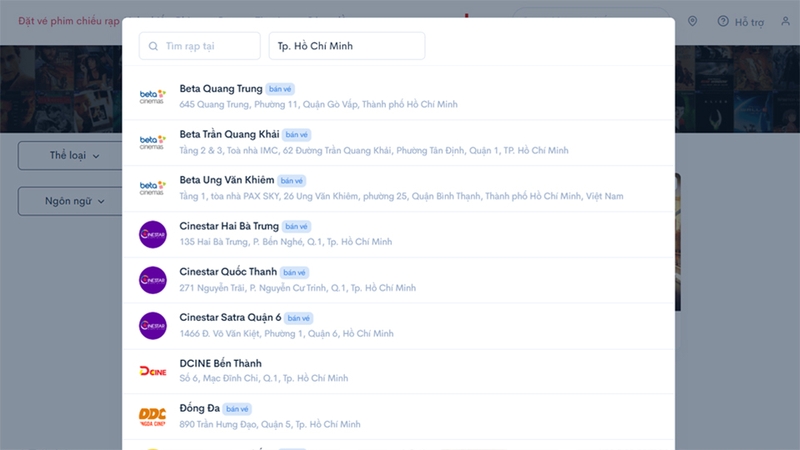The width and height of the screenshot is (800, 450).
Task: Click the Beta Ung Văn Khiêm logo
Action: [153, 188]
